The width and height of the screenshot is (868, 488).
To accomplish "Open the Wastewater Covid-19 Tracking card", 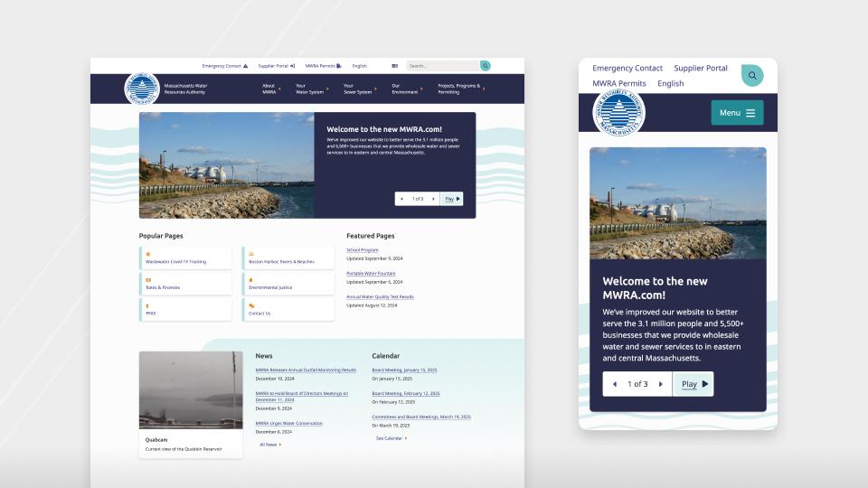I will 186,258.
